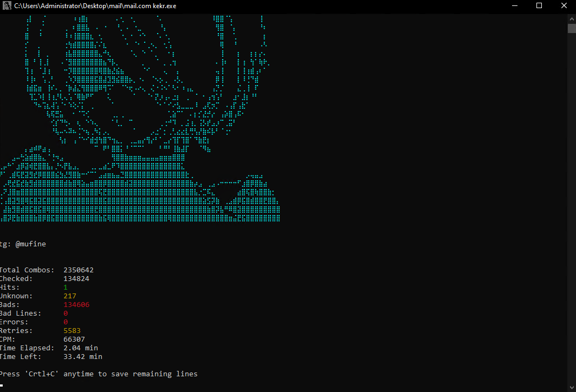This screenshot has height=392, width=576.
Task: Minimize the kekr.exe console window
Action: tap(514, 6)
